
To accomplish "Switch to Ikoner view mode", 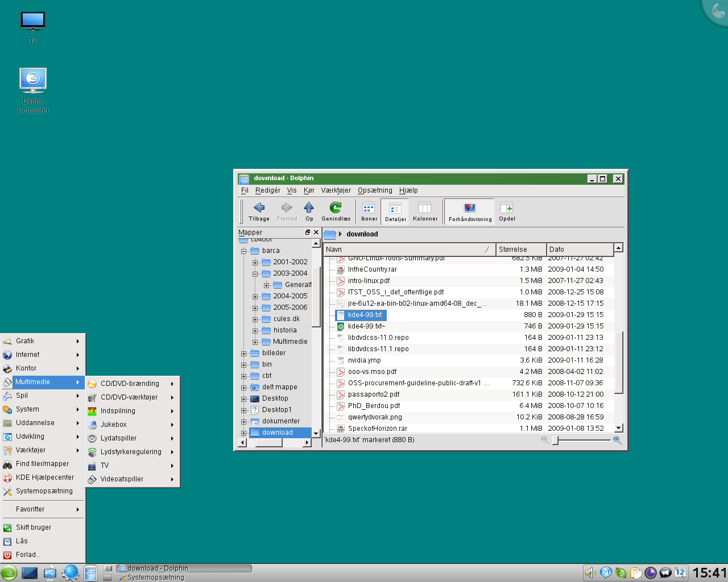I will point(369,208).
